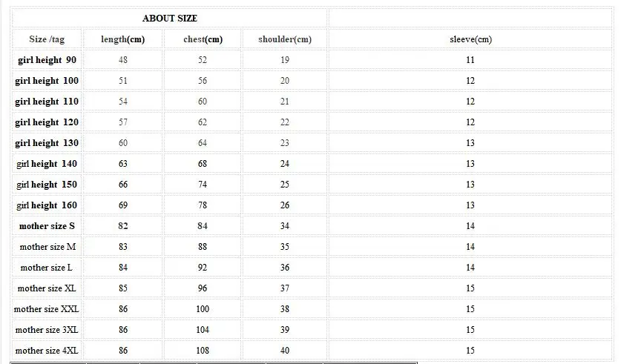Click the shoulder(cm) column header
The image size is (641, 364).
click(x=285, y=39)
